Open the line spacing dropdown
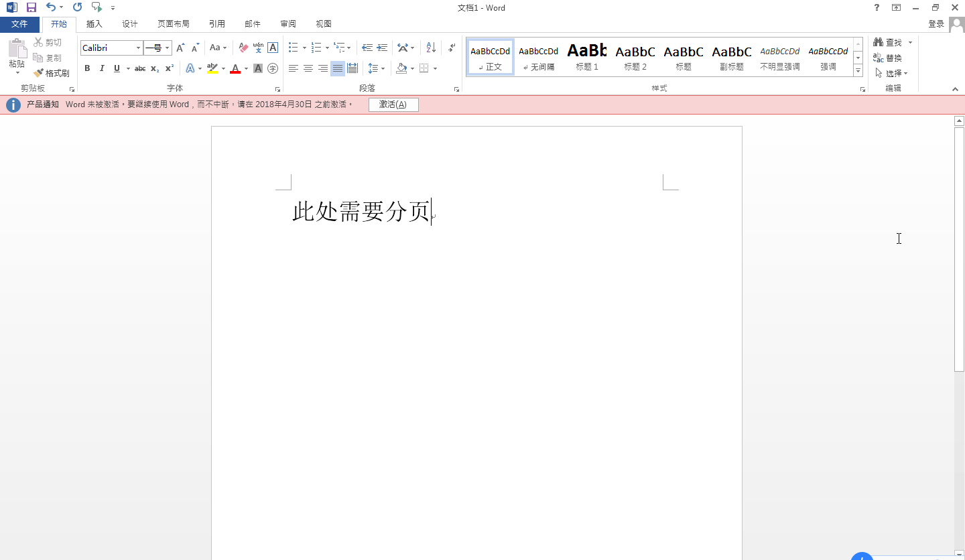Screen dimensions: 965x560 [x=383, y=68]
